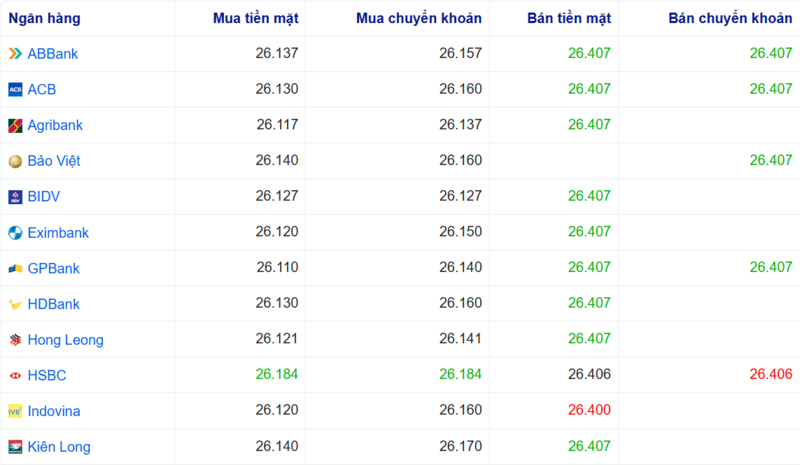Open the ABBank link
This screenshot has width=800, height=465.
(53, 54)
